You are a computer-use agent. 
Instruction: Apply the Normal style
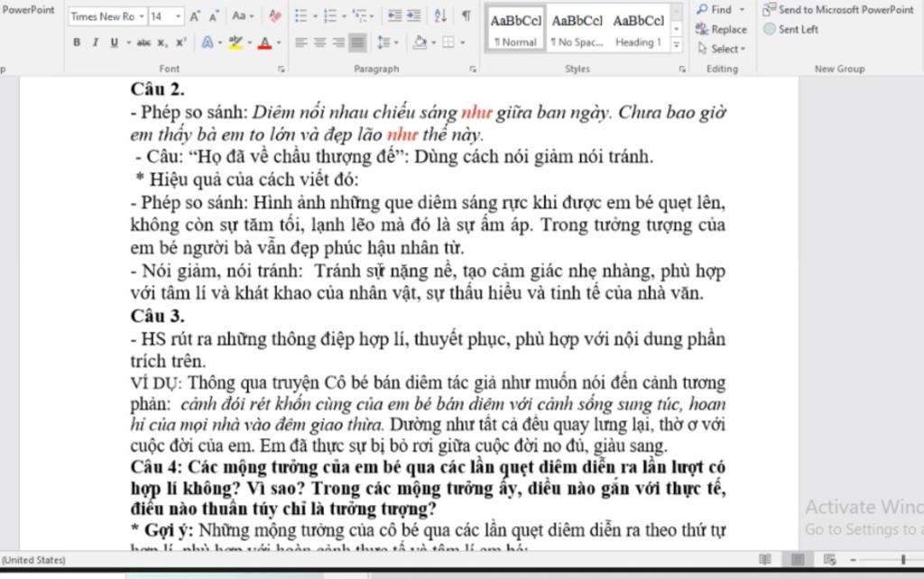[x=515, y=29]
